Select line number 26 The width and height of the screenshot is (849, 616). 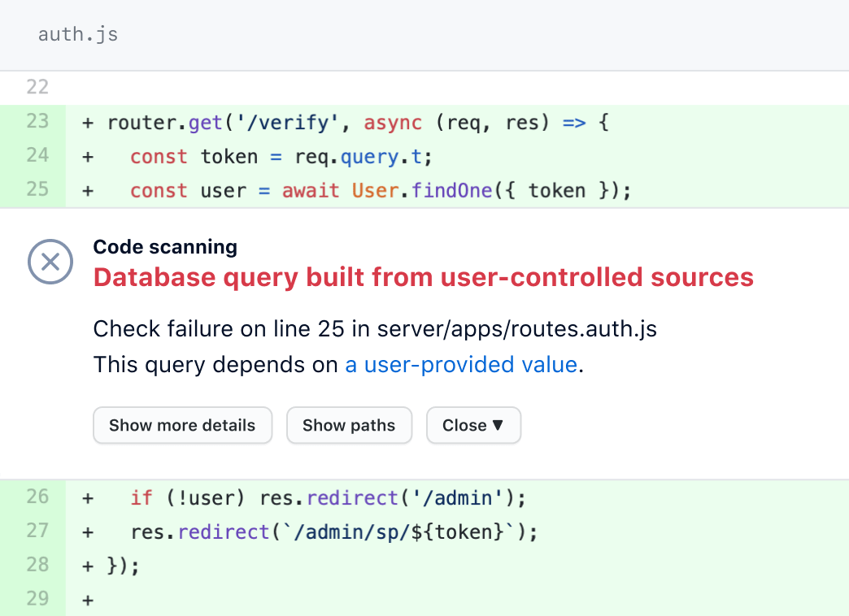[37, 497]
